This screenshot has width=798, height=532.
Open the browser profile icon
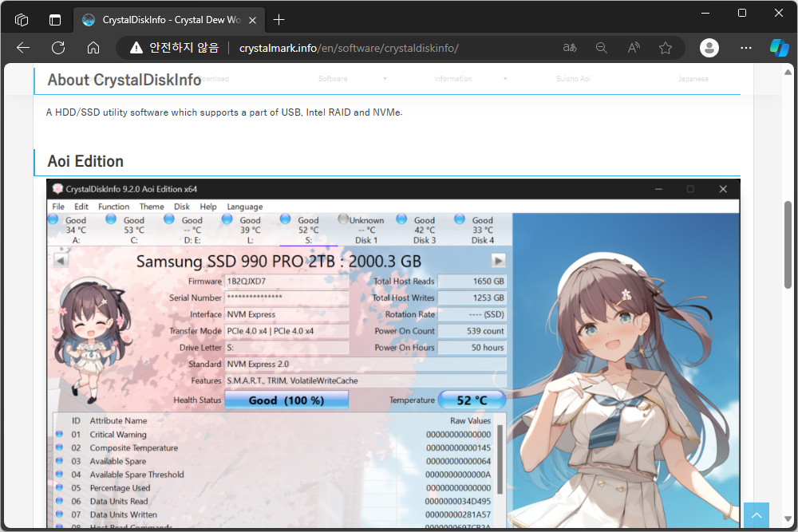click(x=709, y=48)
